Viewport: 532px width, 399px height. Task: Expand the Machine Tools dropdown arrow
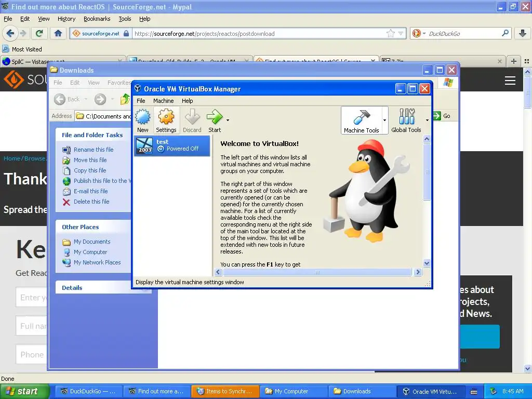click(x=384, y=120)
